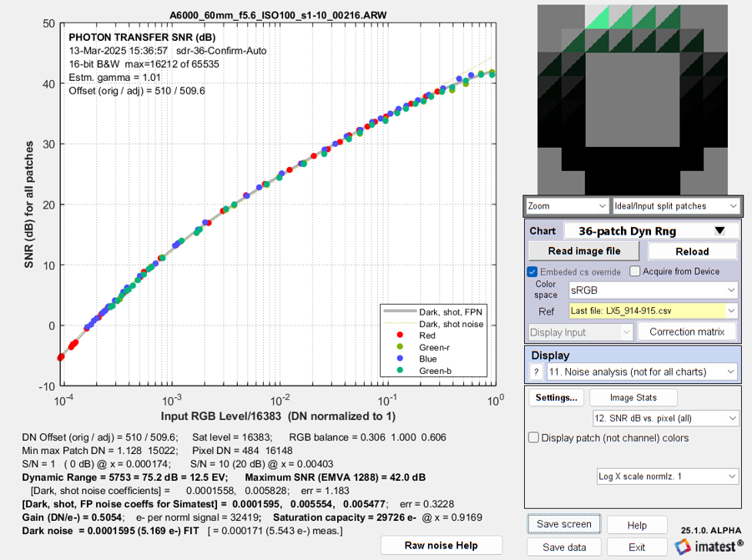Click the 'Maximum SNR (EMVA 1288) = 42.0 dB' result

coord(336,477)
